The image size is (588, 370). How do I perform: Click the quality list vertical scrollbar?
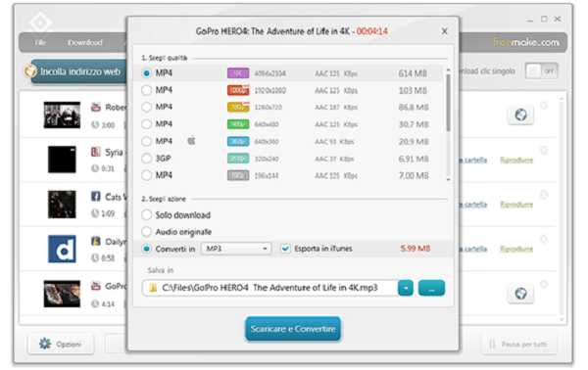point(448,102)
